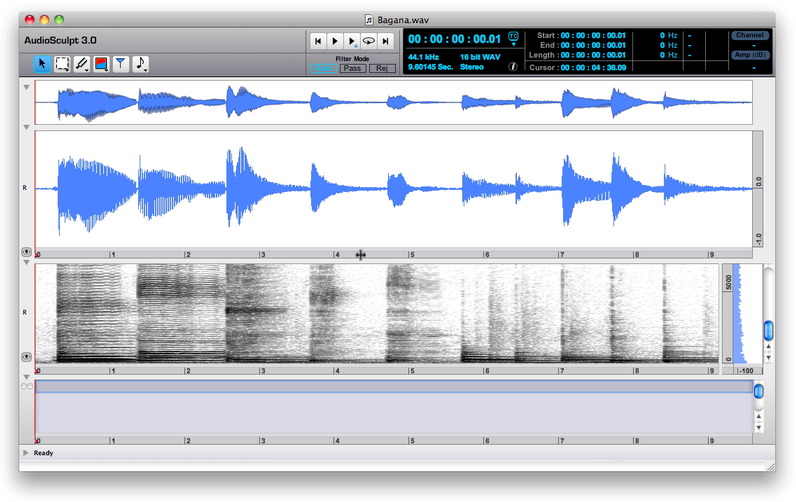Click the 7 second mark on bottom ruler
This screenshot has height=502, width=796.
pyautogui.click(x=561, y=441)
